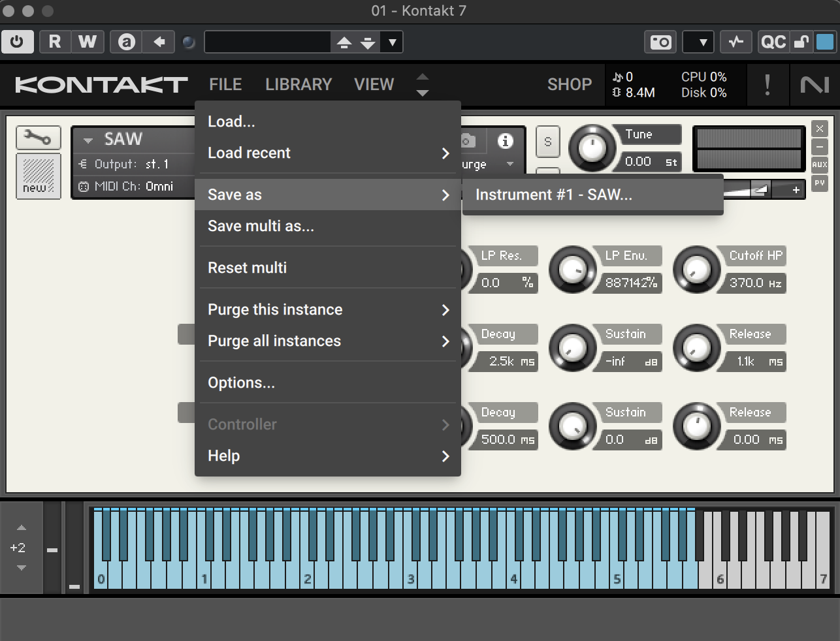Click the 'new' instrument wallpaper thumbnail
Viewport: 840px width, 641px height.
[x=39, y=176]
